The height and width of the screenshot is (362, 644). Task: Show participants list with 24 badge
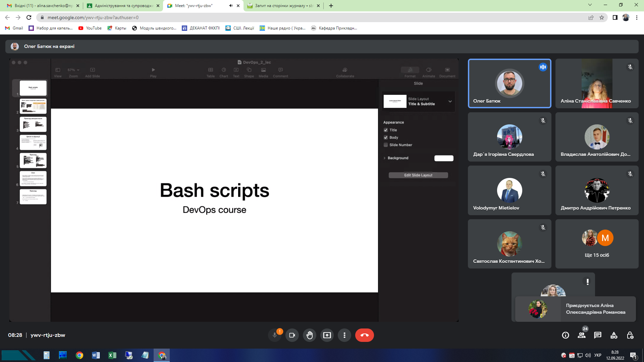pos(582,335)
